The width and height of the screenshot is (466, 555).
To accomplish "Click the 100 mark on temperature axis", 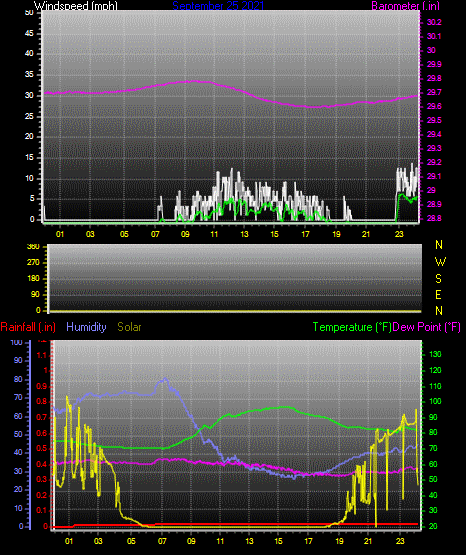I will click(x=435, y=401).
